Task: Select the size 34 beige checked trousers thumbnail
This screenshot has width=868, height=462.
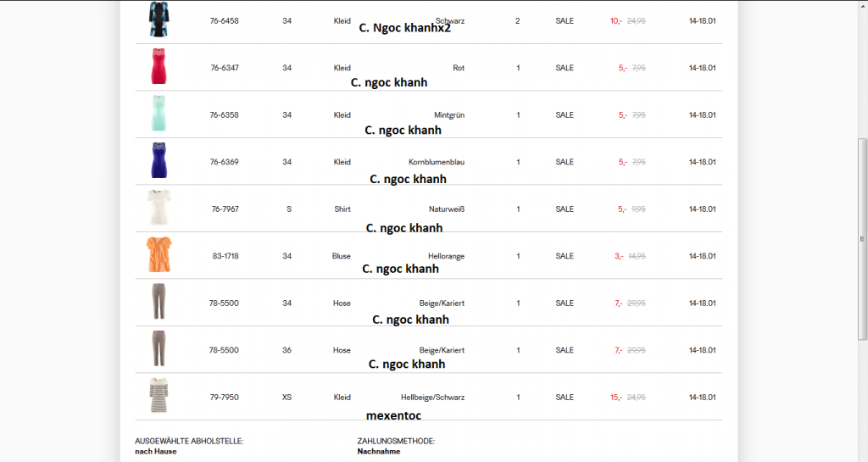Action: tap(159, 302)
